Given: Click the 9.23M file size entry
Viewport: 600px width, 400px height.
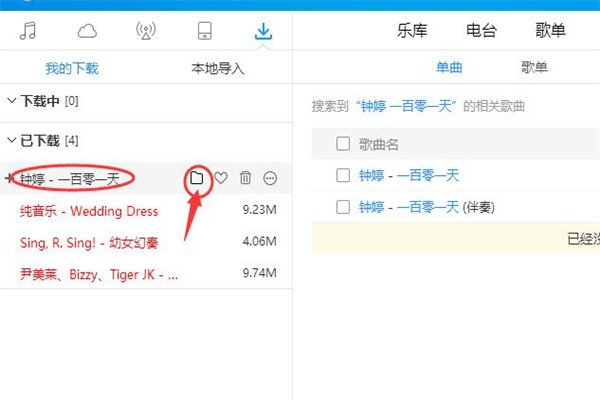Looking at the screenshot, I should pyautogui.click(x=259, y=210).
